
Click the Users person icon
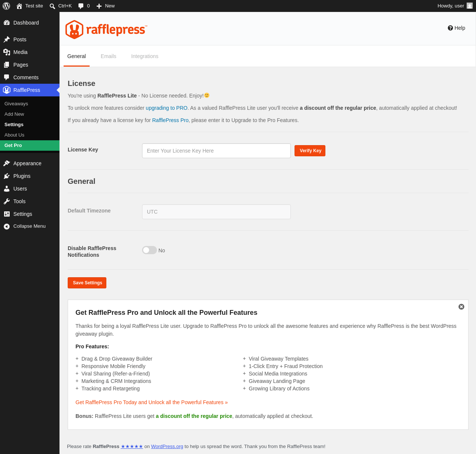7,189
